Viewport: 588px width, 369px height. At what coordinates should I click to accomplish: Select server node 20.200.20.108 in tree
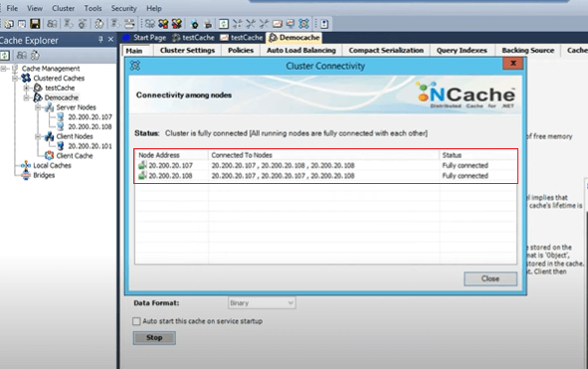90,126
